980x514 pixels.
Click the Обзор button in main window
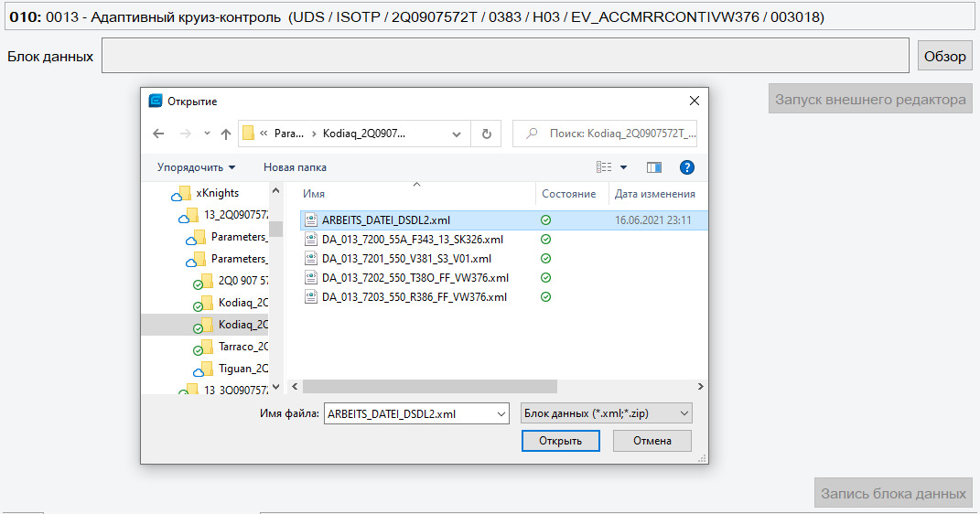(x=945, y=56)
